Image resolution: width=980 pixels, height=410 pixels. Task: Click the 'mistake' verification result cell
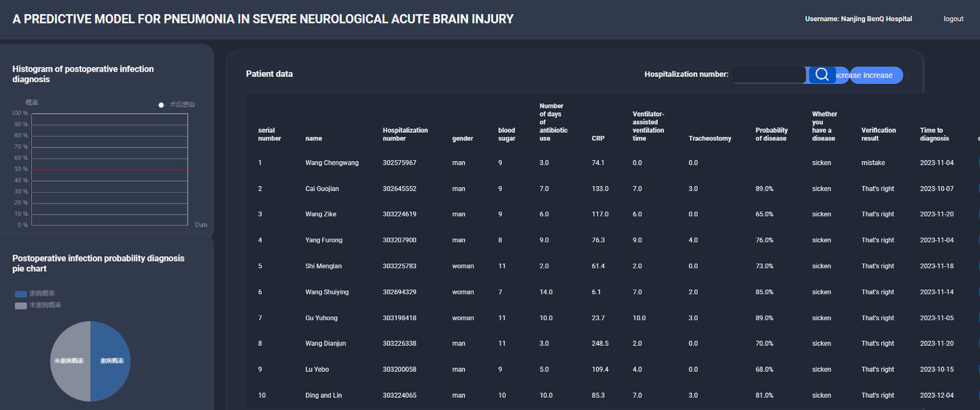873,163
